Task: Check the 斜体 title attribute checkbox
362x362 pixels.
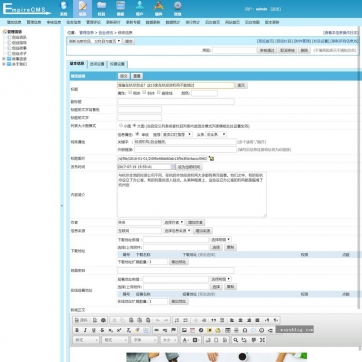Action: click(x=144, y=93)
